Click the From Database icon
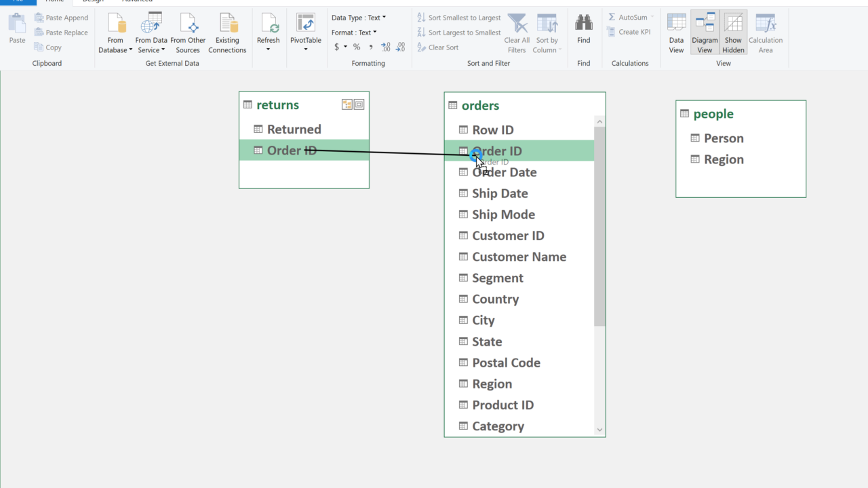The image size is (868, 488). pyautogui.click(x=115, y=25)
